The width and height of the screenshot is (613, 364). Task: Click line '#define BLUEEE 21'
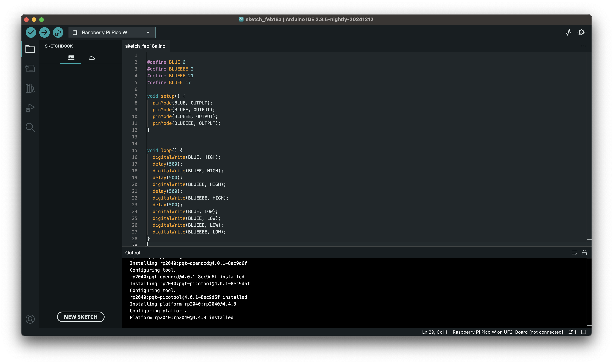pyautogui.click(x=170, y=76)
